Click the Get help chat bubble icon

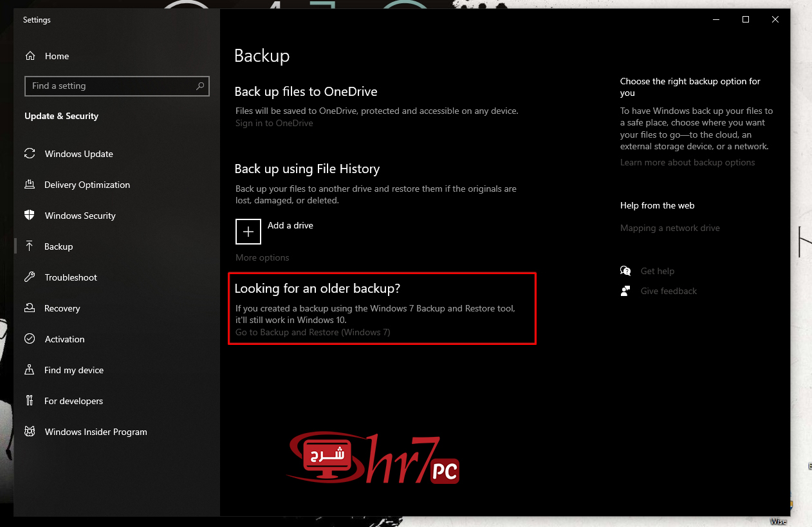[625, 271]
